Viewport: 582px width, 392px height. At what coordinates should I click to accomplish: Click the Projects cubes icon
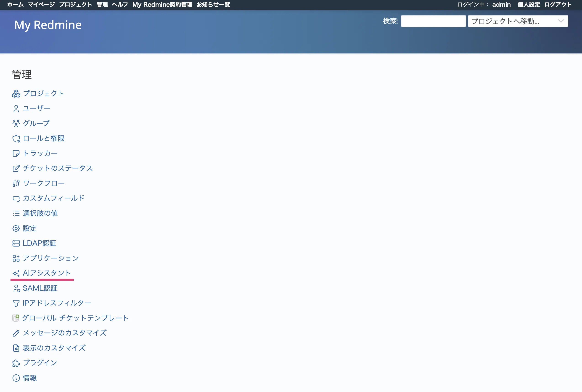tap(16, 94)
